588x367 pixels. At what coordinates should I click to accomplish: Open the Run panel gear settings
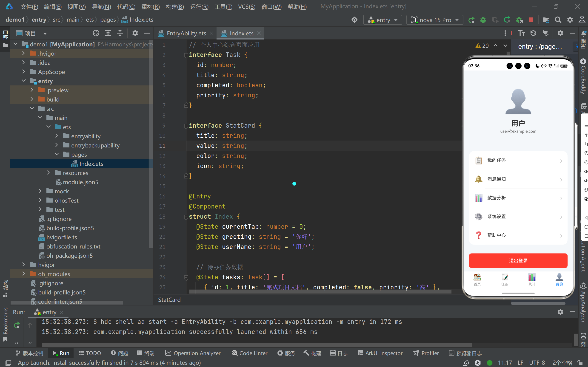pyautogui.click(x=560, y=312)
